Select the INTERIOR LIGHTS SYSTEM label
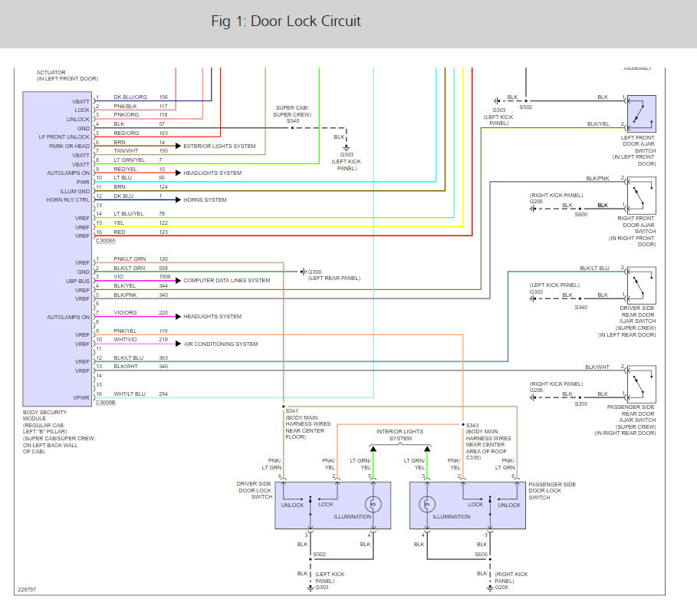The height and width of the screenshot is (616, 697). click(x=400, y=435)
